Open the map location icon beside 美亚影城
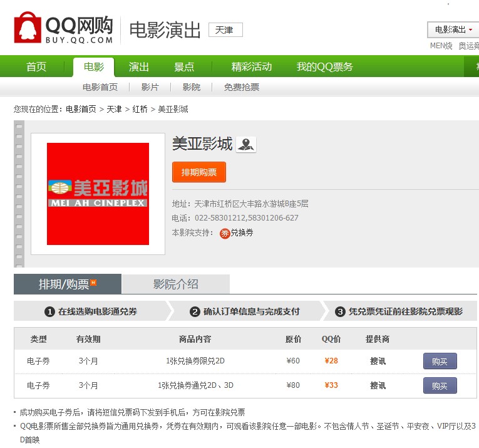Screen dimensions: 479x448 click(x=246, y=144)
